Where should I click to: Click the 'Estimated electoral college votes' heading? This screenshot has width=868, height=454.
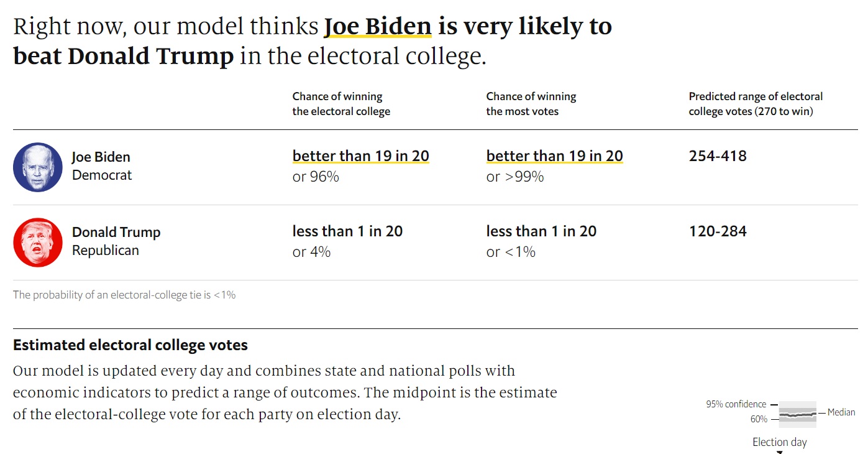pyautogui.click(x=130, y=345)
